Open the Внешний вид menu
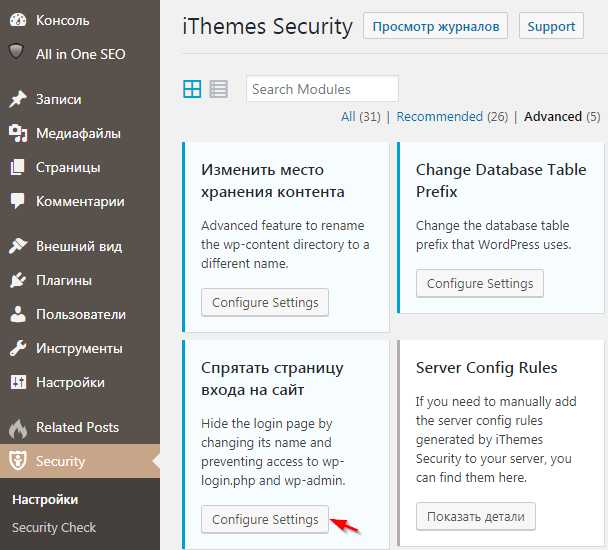 (x=79, y=246)
